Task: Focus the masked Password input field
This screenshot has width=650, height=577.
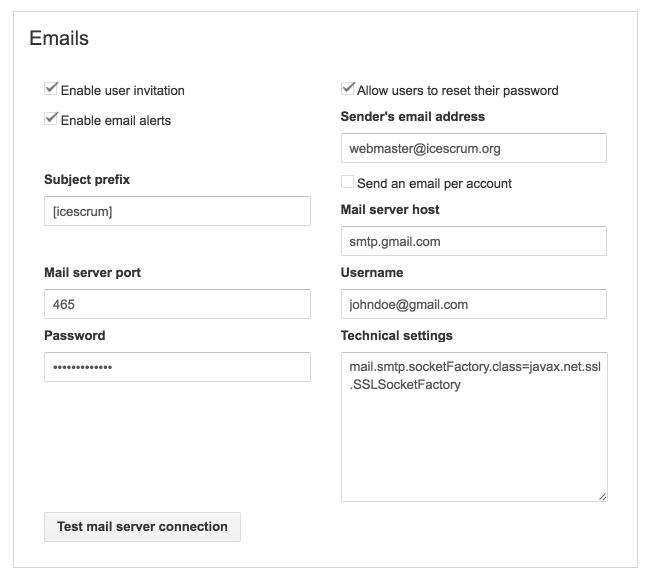Action: coord(177,367)
